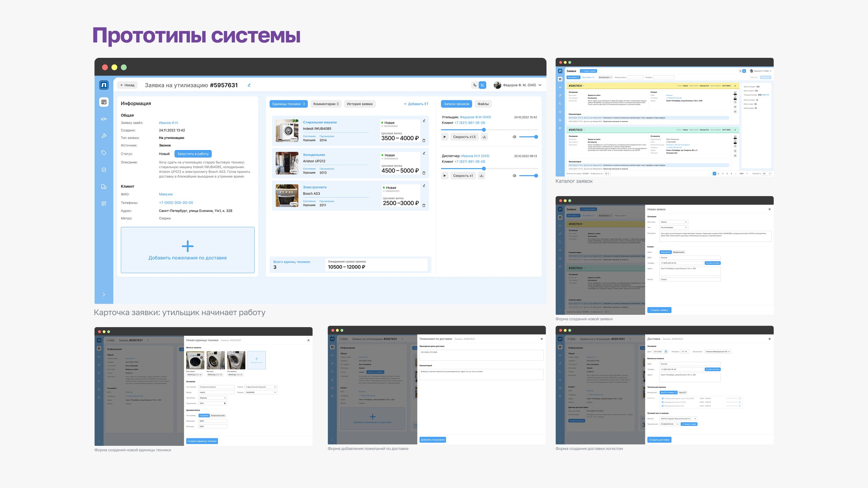Switch to the Комментарии 3 tab
868x488 pixels.
325,104
